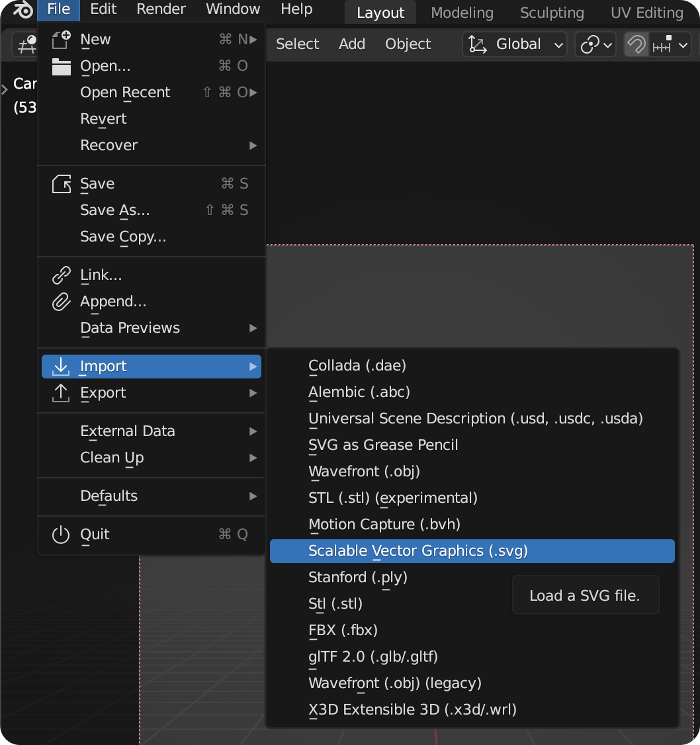
Task: Import STL (.stl) (experimental)
Action: click(472, 498)
